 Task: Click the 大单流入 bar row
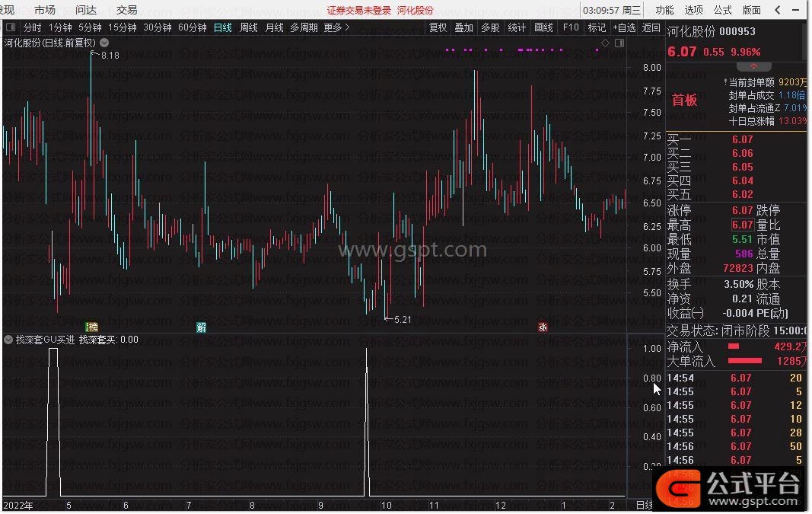737,361
